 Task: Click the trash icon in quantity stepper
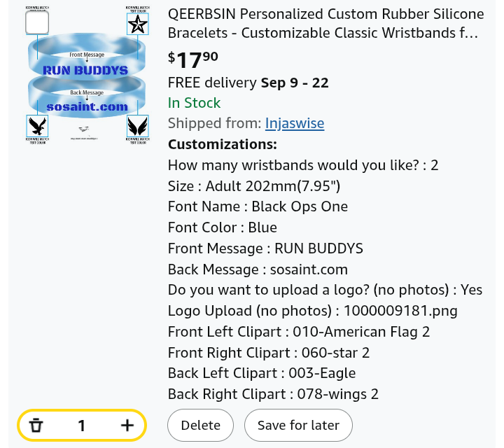[x=36, y=425]
